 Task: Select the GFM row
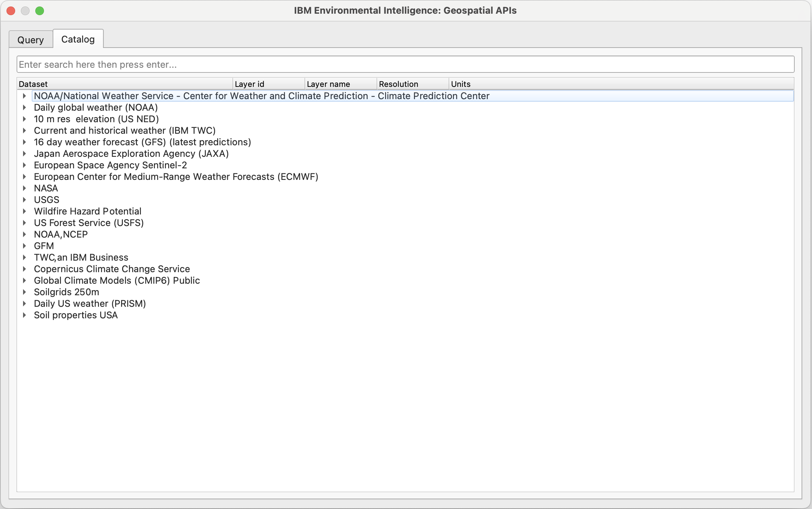pos(44,246)
